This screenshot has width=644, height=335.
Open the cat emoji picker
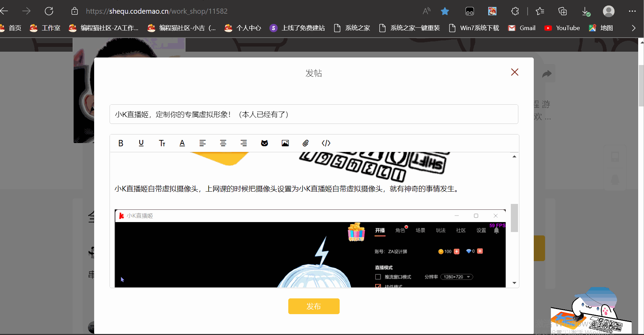264,143
